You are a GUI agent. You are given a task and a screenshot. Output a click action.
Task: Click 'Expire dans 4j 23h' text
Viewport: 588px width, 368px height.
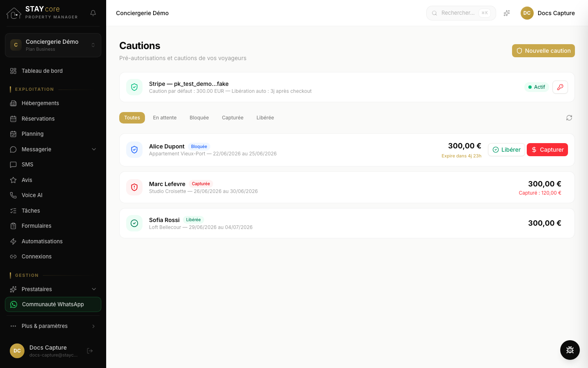coord(461,156)
